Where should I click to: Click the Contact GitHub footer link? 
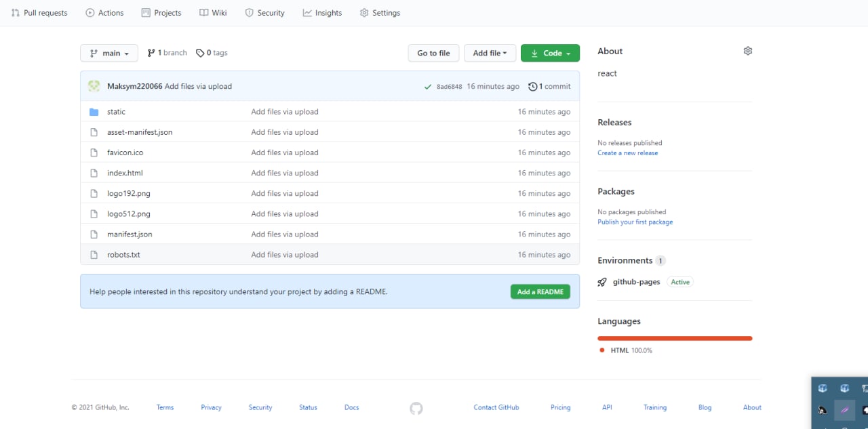pos(496,407)
